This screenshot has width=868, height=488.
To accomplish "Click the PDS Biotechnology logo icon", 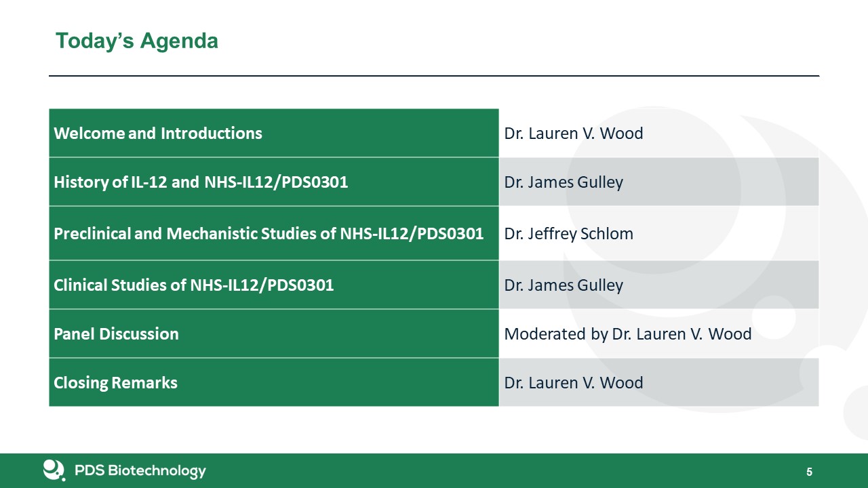I will (x=54, y=470).
